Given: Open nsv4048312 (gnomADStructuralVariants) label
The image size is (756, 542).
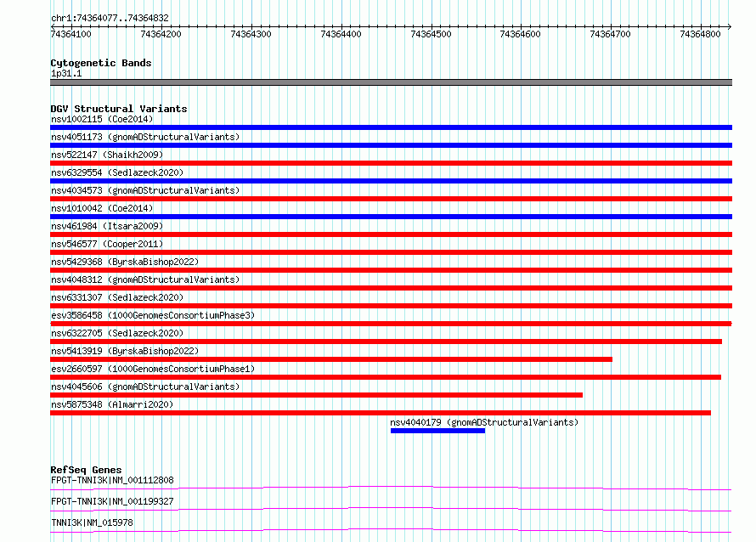Looking at the screenshot, I should pos(145,279).
